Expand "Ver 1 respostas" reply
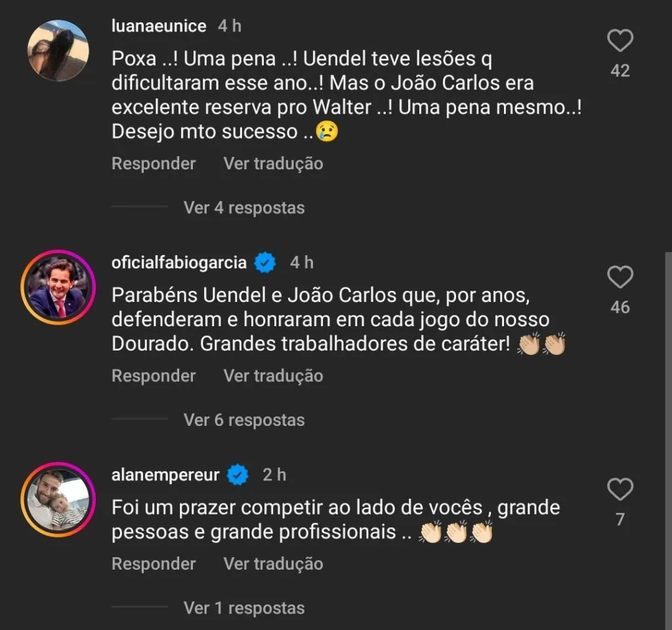The height and width of the screenshot is (630, 672). 244,608
